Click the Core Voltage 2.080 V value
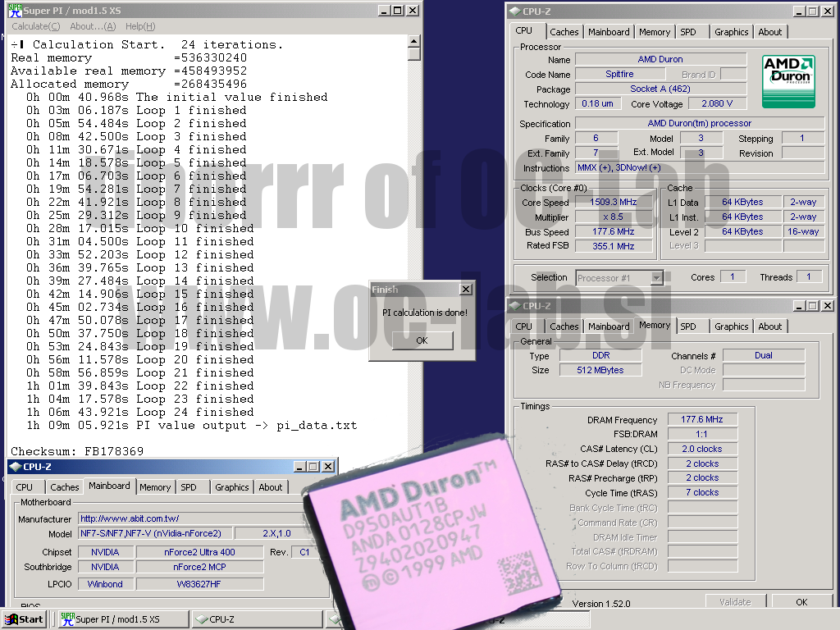Screen dimensions: 840x630 717,104
